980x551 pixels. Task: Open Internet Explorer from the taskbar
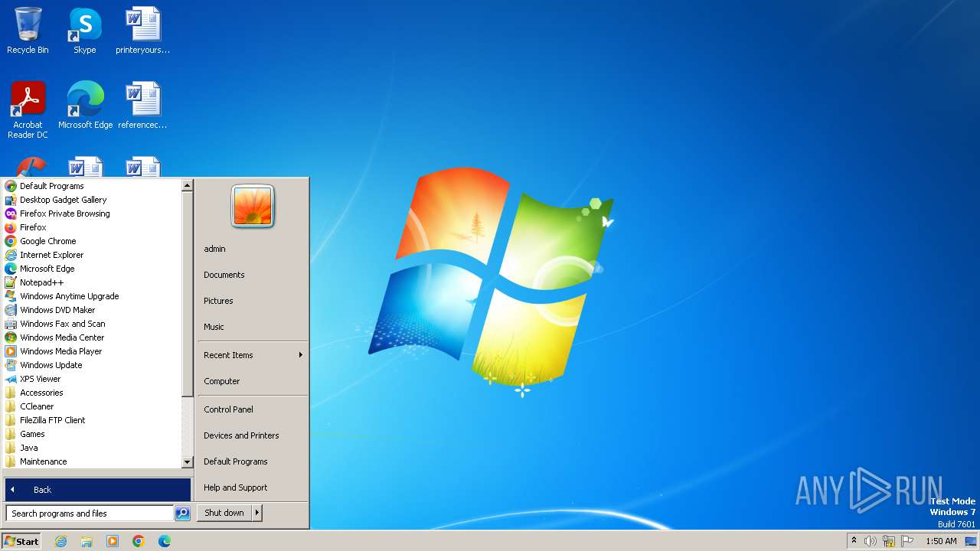point(61,541)
